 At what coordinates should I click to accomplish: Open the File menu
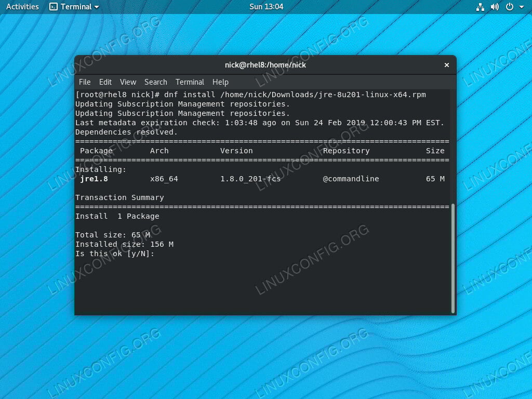coord(85,82)
